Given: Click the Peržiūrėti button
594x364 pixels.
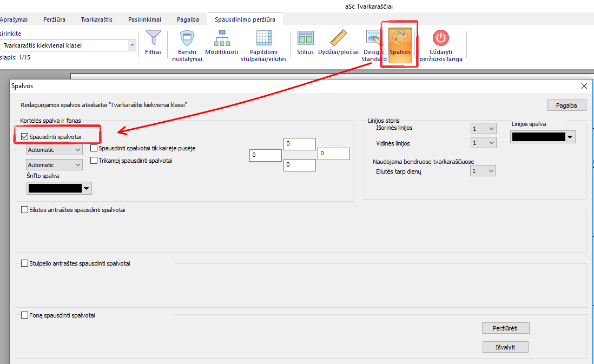Looking at the screenshot, I should click(x=505, y=328).
